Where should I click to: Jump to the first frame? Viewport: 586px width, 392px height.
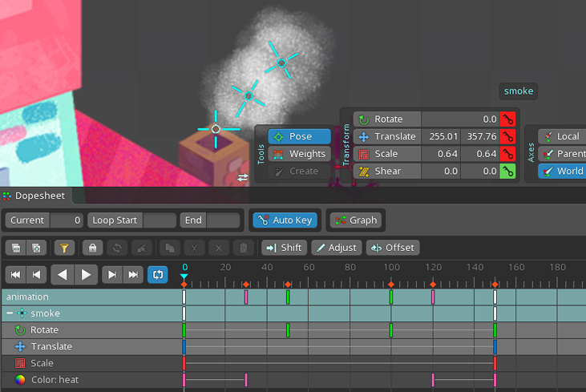(x=15, y=275)
